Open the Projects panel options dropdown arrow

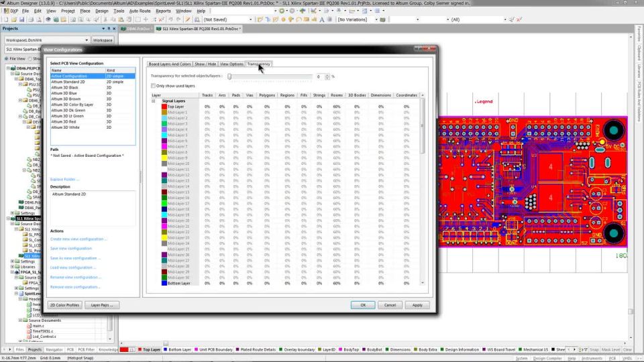click(x=103, y=28)
